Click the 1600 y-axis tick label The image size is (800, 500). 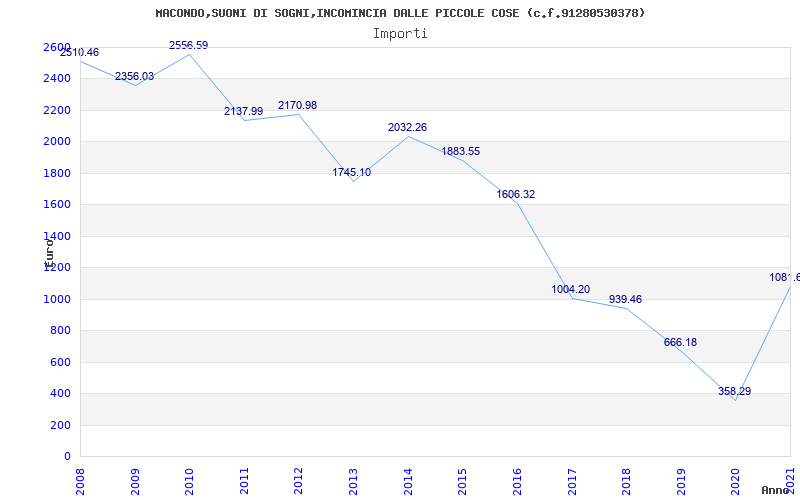(x=57, y=205)
